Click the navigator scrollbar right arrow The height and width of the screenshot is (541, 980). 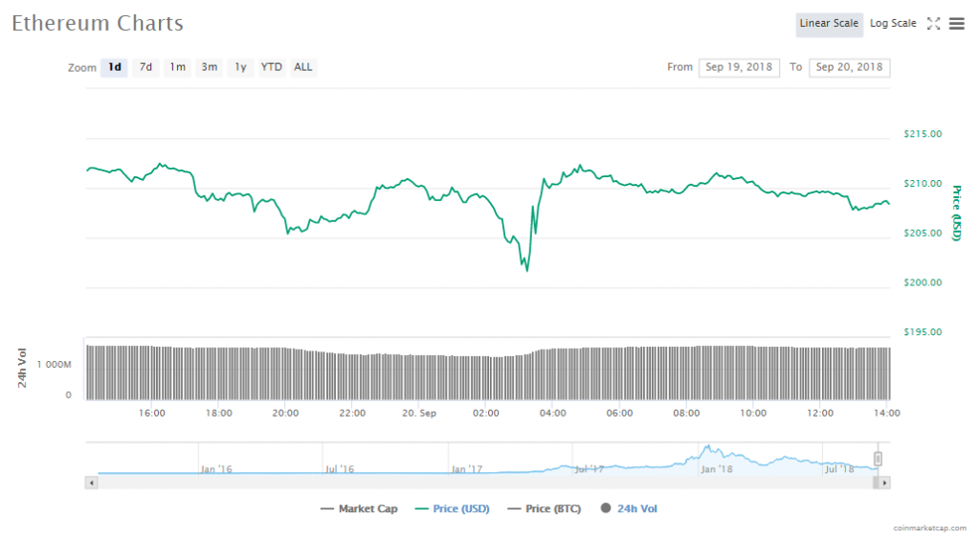[x=884, y=483]
